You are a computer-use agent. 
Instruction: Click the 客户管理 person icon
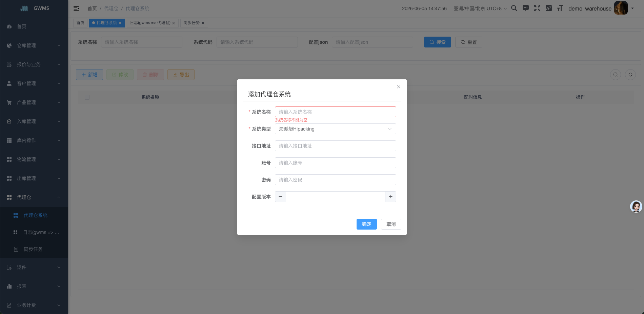click(9, 83)
